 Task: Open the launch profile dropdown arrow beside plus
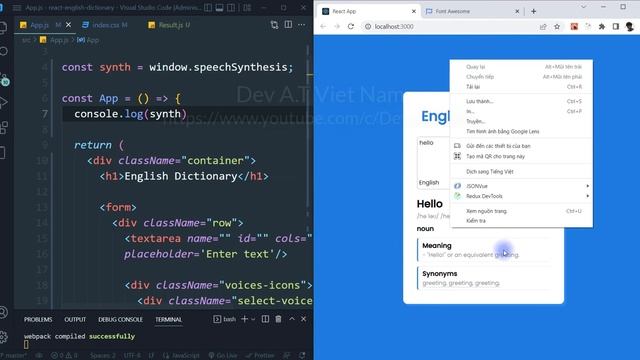(x=253, y=319)
